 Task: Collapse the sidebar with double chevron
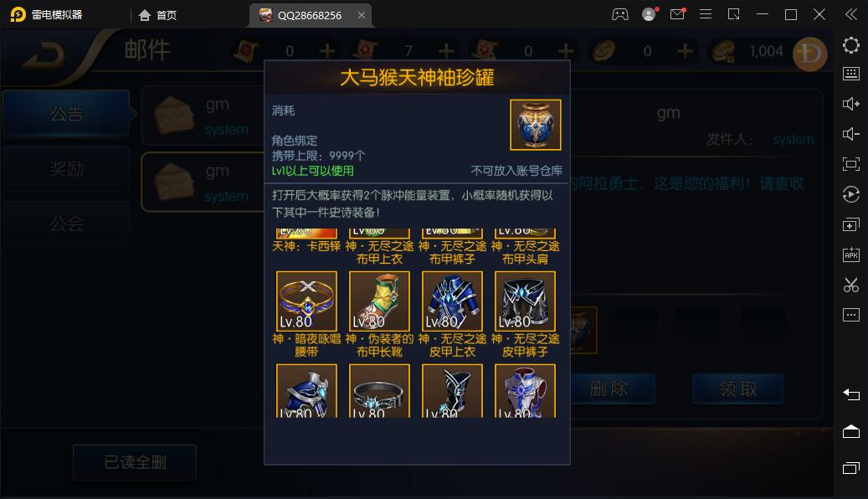tap(850, 14)
